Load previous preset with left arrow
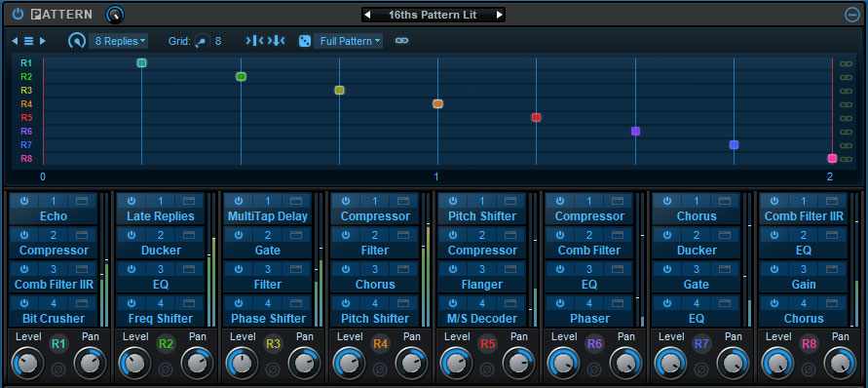The width and height of the screenshot is (868, 388). tap(367, 15)
